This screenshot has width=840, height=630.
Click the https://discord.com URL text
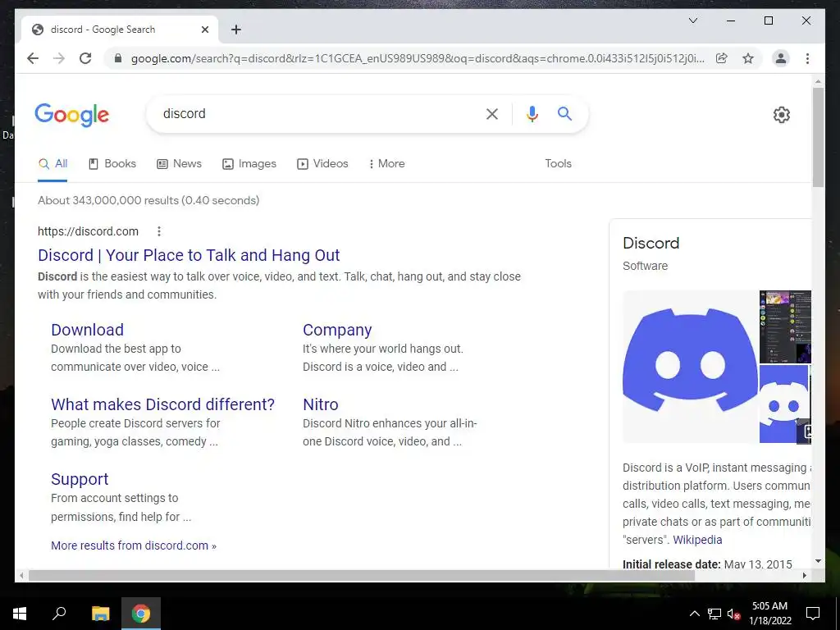point(88,231)
